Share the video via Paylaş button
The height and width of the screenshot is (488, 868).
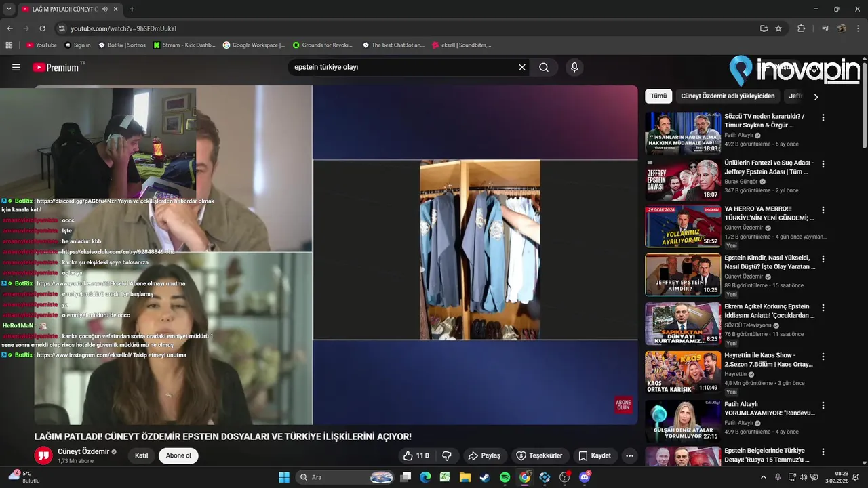485,455
